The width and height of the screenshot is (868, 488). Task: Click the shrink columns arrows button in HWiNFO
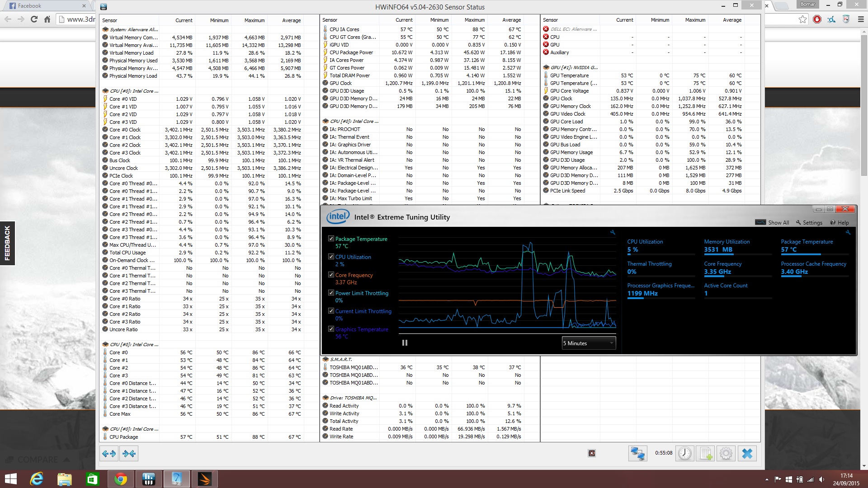pos(129,453)
